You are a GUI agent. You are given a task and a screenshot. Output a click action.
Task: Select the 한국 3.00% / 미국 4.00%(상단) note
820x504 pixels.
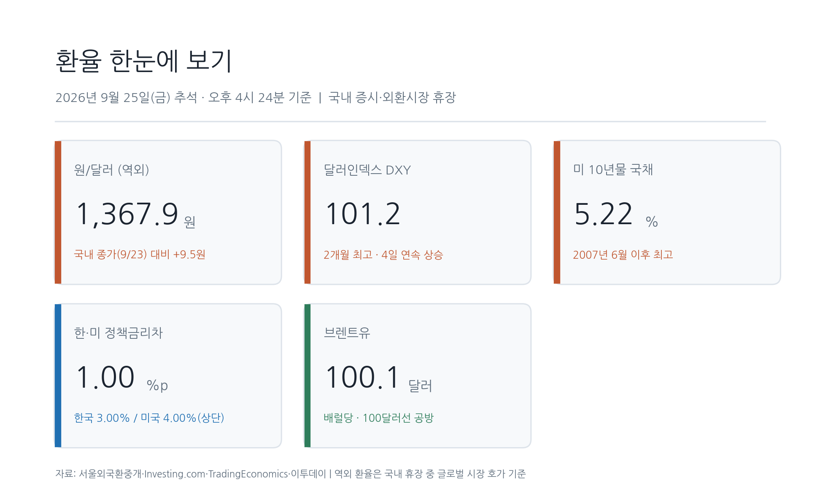(x=149, y=418)
